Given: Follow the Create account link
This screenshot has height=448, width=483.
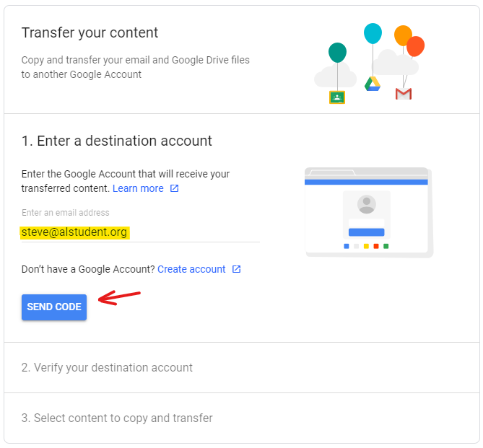Looking at the screenshot, I should [191, 269].
